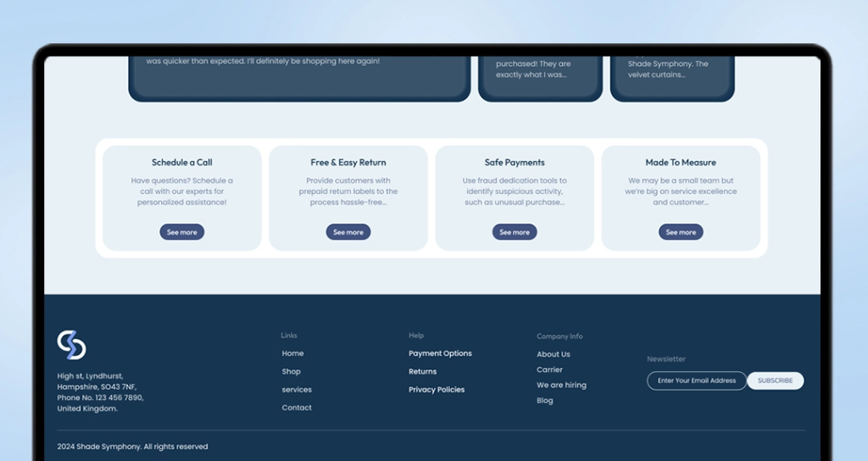Open the Blog link
The width and height of the screenshot is (868, 461).
coord(545,401)
